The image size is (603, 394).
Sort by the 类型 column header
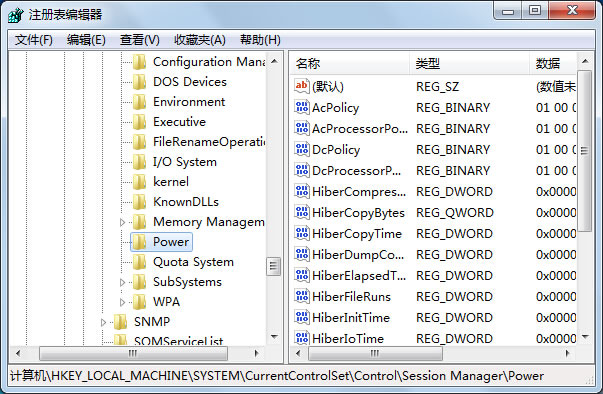pos(469,63)
